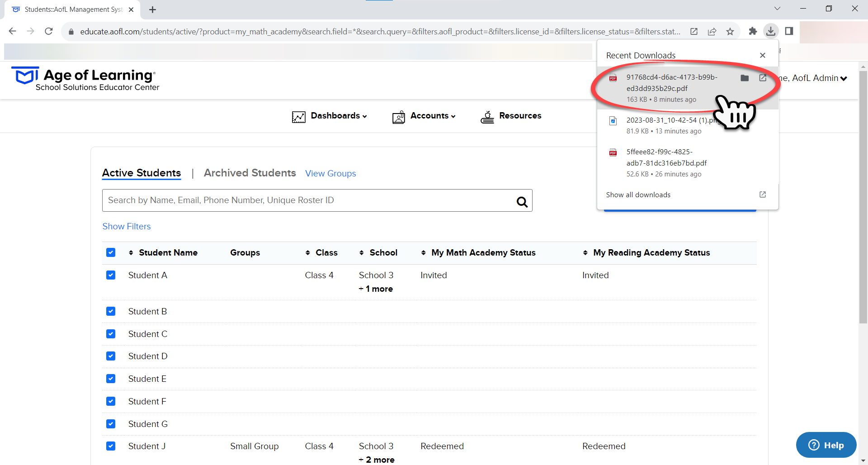This screenshot has height=465, width=868.
Task: Uncheck the Student J checkbox
Action: tap(111, 446)
